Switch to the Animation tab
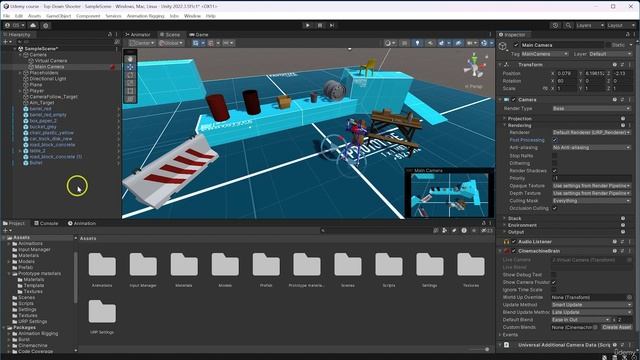 pyautogui.click(x=82, y=223)
